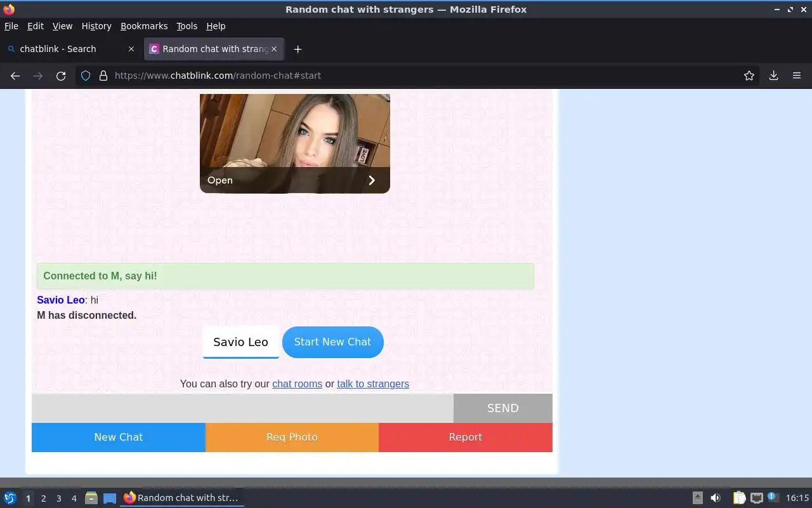Click the Savio Leo message sender name
The image size is (812, 508).
61,300
